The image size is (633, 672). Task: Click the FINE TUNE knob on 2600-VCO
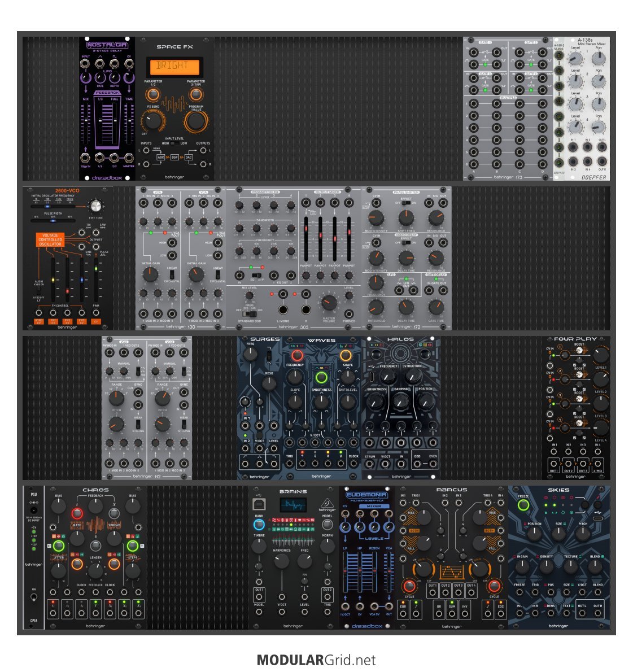[x=95, y=207]
